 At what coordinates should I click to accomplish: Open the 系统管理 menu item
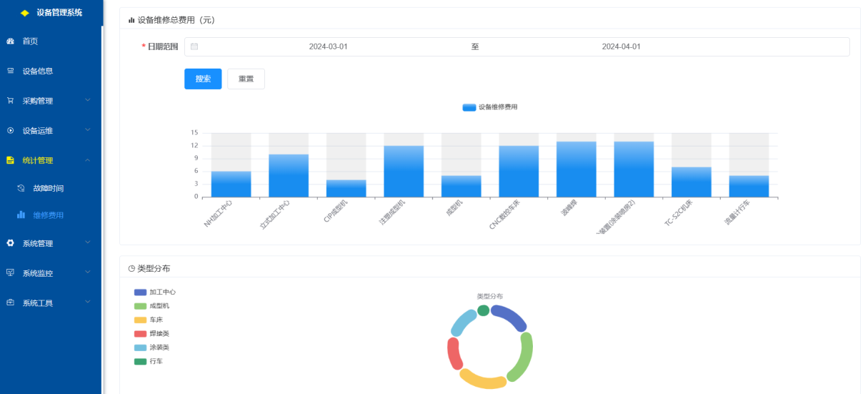pyautogui.click(x=51, y=243)
